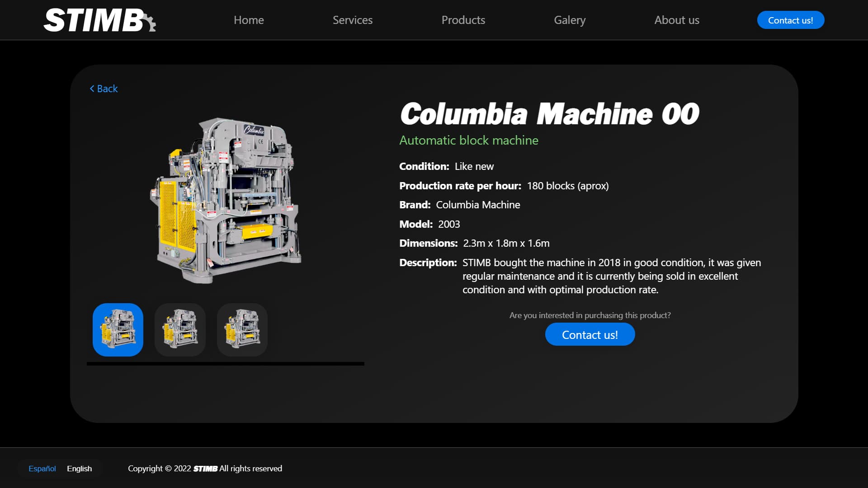
Task: Click the Dimensions value 2.3m x 1.8m x 1.6m
Action: [x=506, y=243]
